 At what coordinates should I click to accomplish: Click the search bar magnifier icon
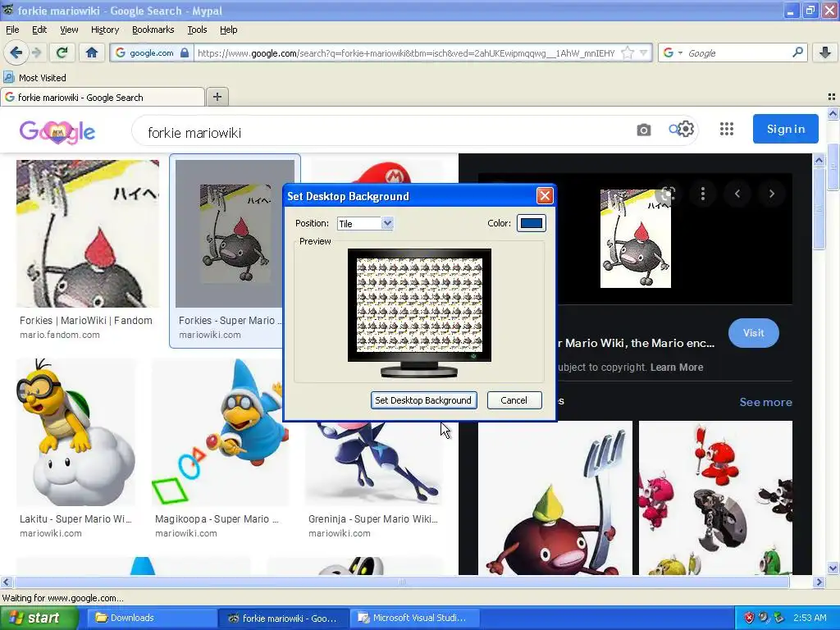pyautogui.click(x=797, y=52)
